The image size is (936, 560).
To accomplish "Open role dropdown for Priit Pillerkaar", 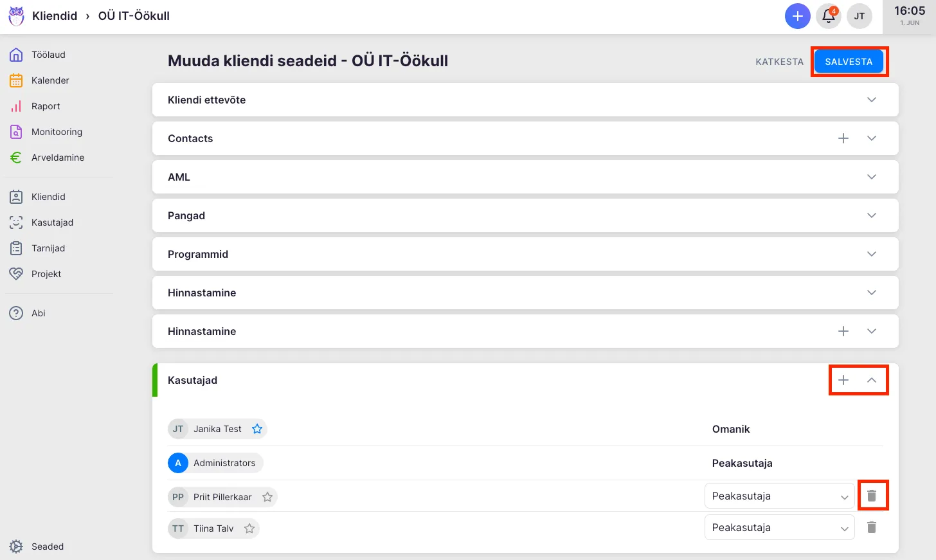I will point(779,496).
